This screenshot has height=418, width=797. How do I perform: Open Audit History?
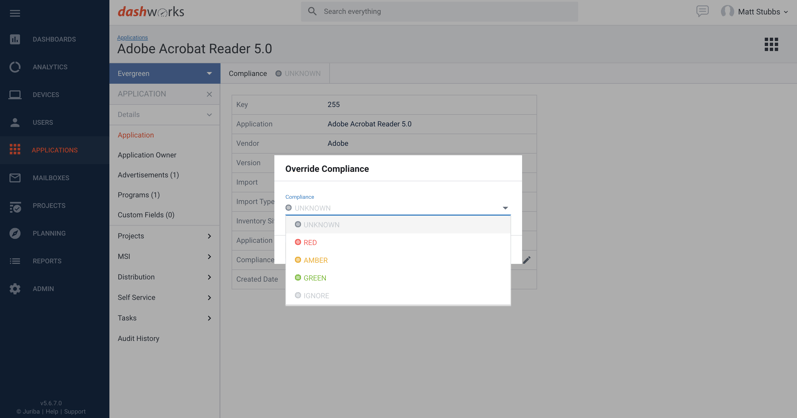coord(138,338)
